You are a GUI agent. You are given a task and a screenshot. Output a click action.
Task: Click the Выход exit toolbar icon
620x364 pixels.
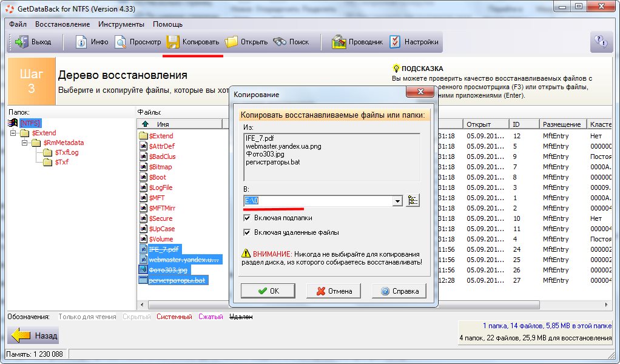coord(21,42)
